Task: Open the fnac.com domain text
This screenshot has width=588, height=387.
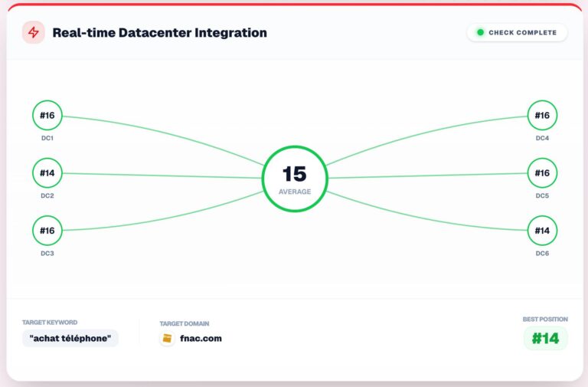Action: [202, 338]
